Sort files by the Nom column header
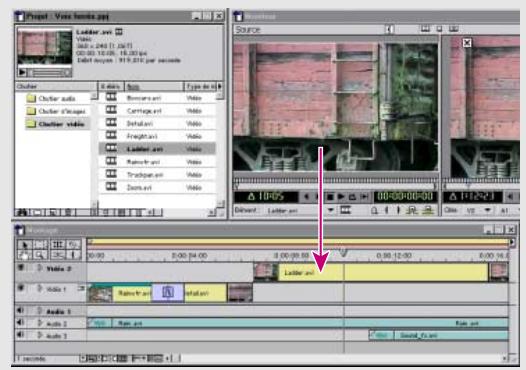The image size is (526, 370). pyautogui.click(x=154, y=87)
